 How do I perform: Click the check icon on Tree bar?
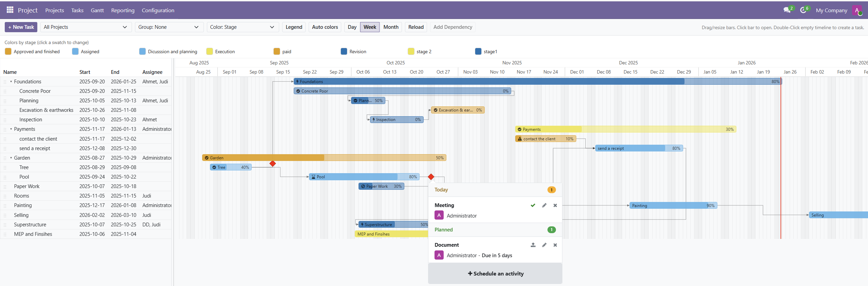click(214, 167)
